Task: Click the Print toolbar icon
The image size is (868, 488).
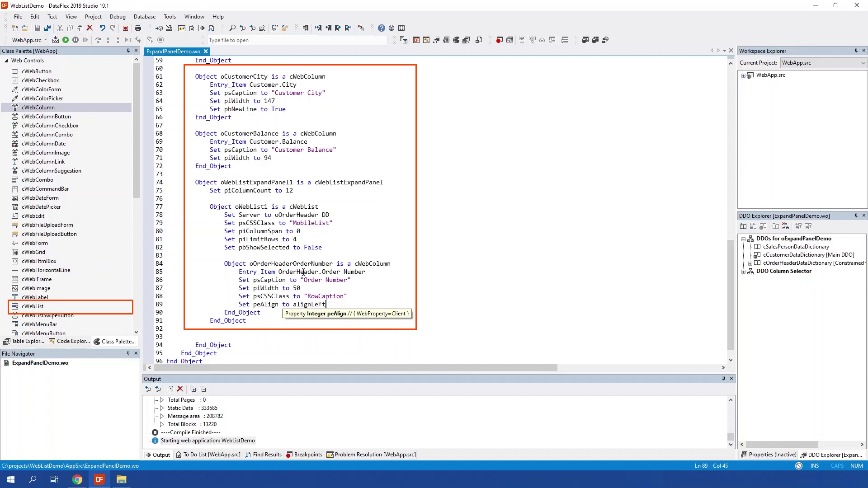Action: 138,28
